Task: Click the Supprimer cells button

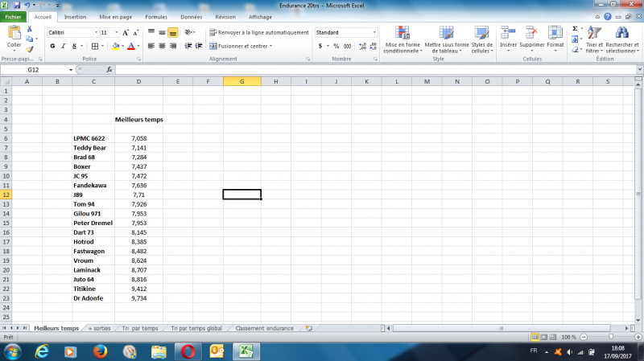Action: tap(532, 39)
